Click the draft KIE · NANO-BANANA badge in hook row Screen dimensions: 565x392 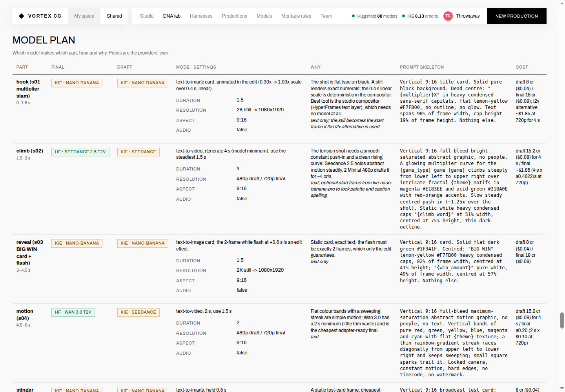pyautogui.click(x=143, y=83)
